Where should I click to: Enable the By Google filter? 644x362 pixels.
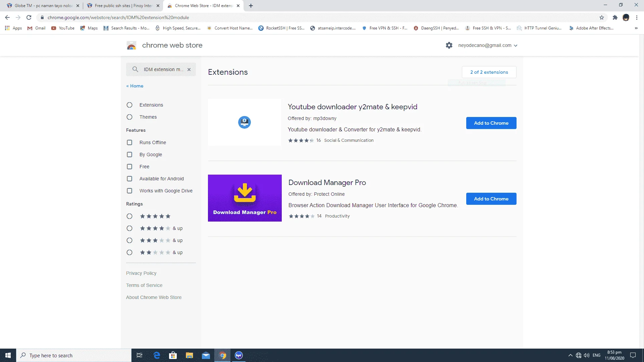[129, 155]
